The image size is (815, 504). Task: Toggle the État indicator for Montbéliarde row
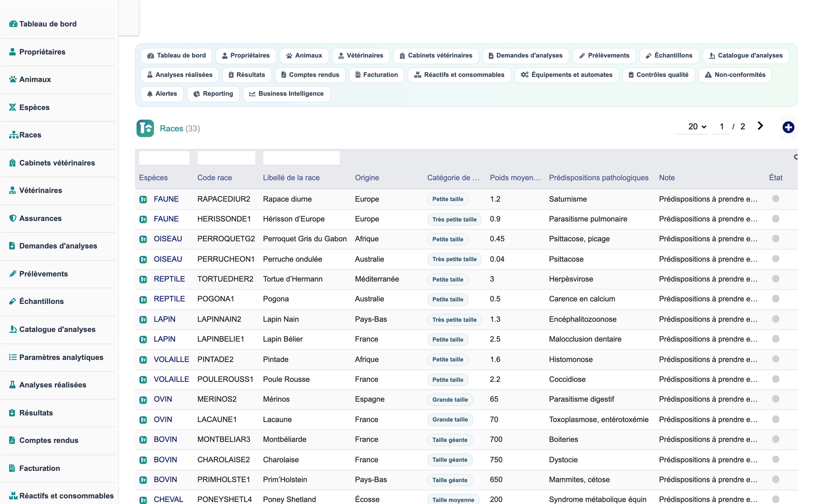point(776,439)
